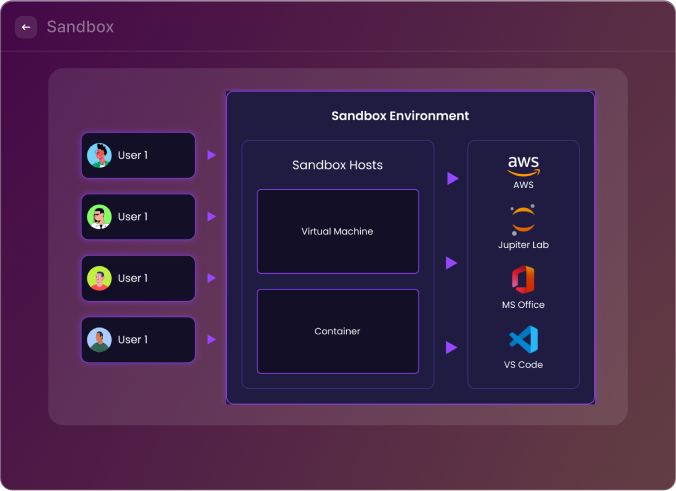
Task: Click the top user avatar with blue background
Action: (x=98, y=155)
